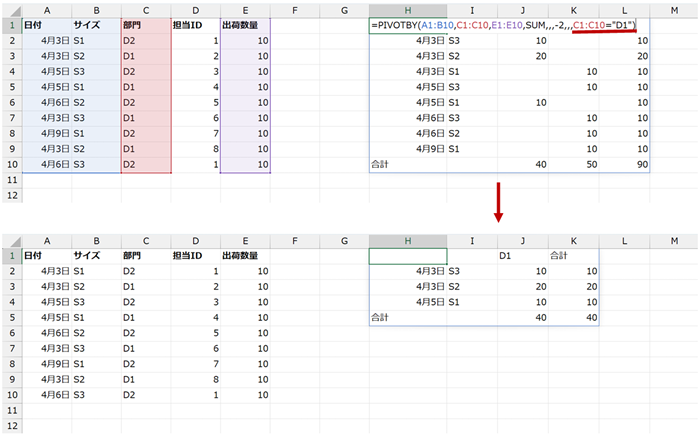The height and width of the screenshot is (435, 700).
Task: Click '合計' column label cell K1 in lower sheet
Action: (574, 256)
